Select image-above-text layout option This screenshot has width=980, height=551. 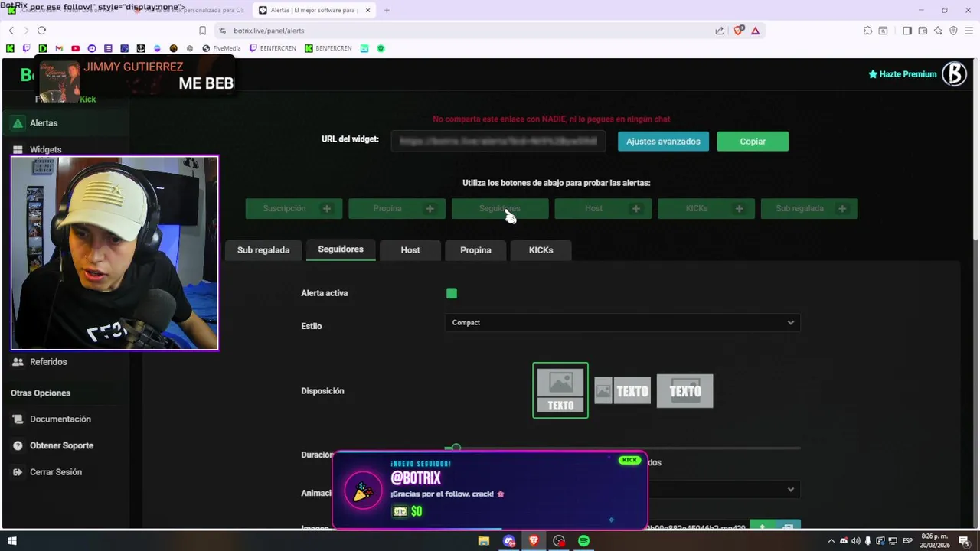(560, 390)
